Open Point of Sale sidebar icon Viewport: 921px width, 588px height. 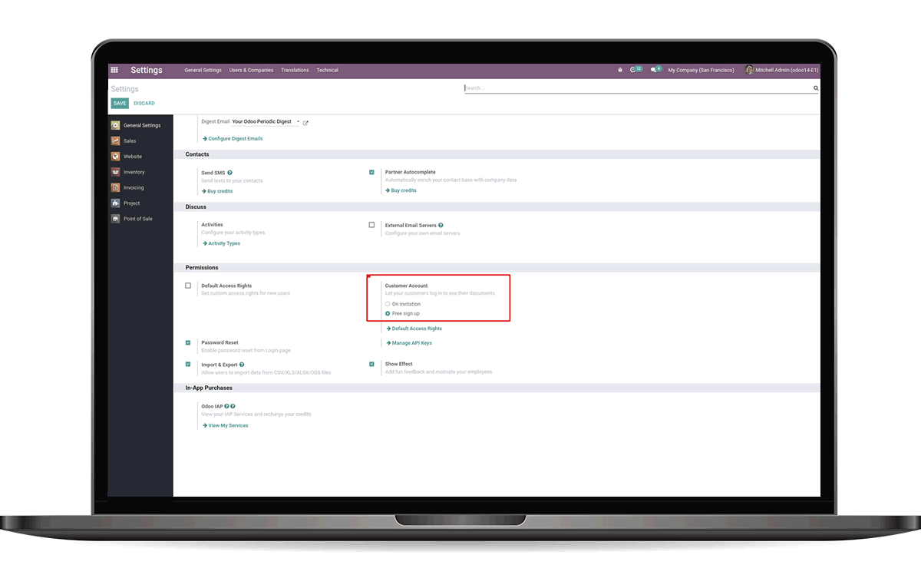pos(115,219)
